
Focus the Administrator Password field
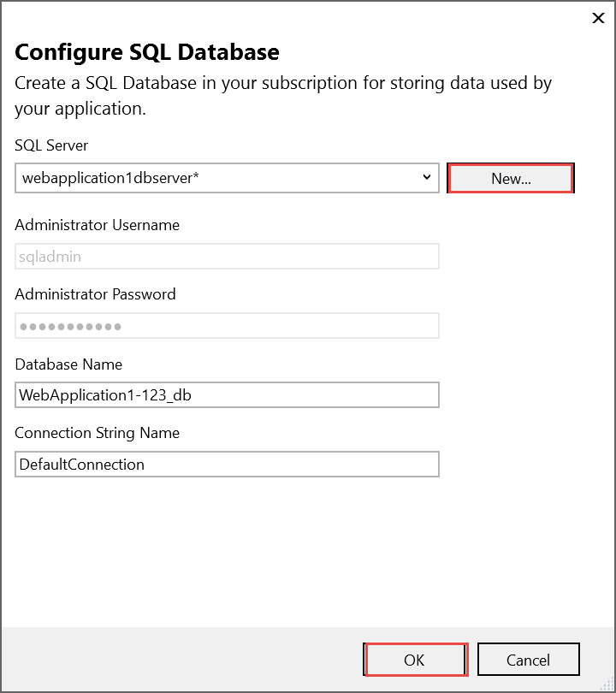[227, 326]
